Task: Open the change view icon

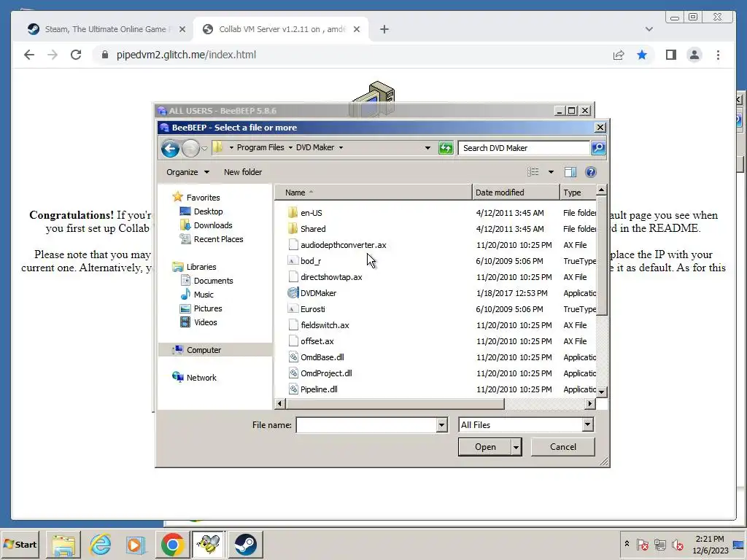Action: pyautogui.click(x=533, y=172)
